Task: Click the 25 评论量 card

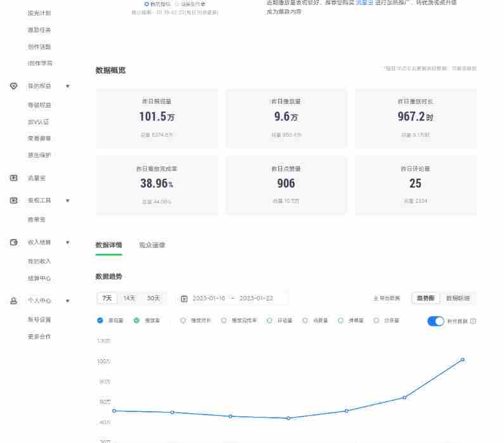Action: [x=416, y=185]
